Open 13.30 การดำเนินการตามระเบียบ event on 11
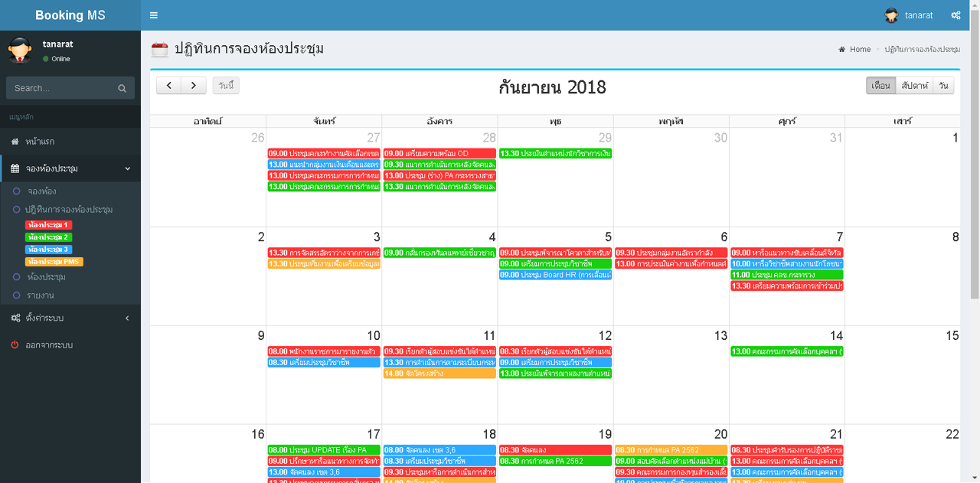 point(439,362)
